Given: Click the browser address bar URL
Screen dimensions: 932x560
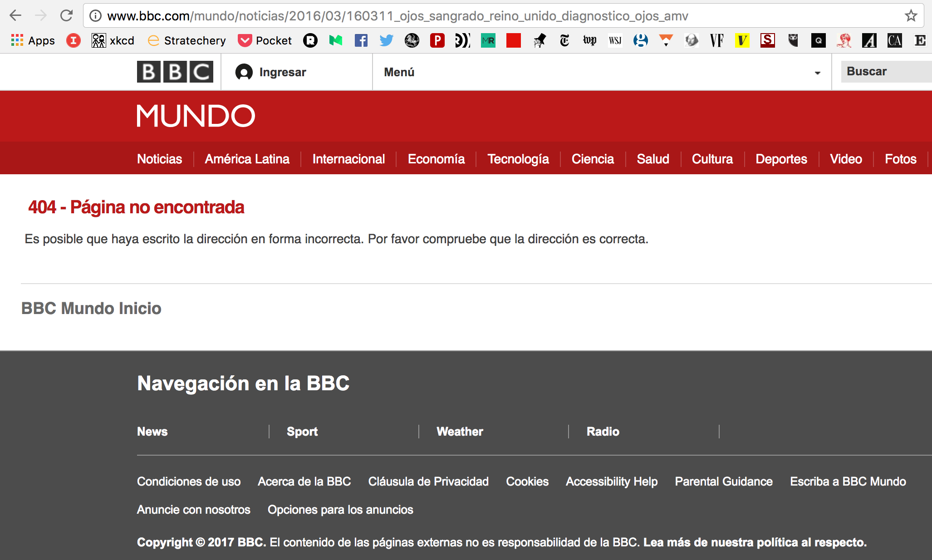Looking at the screenshot, I should [397, 16].
